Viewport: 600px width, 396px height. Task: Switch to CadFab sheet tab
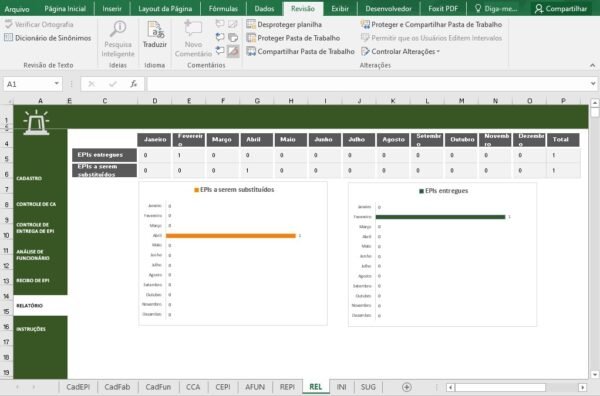click(117, 387)
